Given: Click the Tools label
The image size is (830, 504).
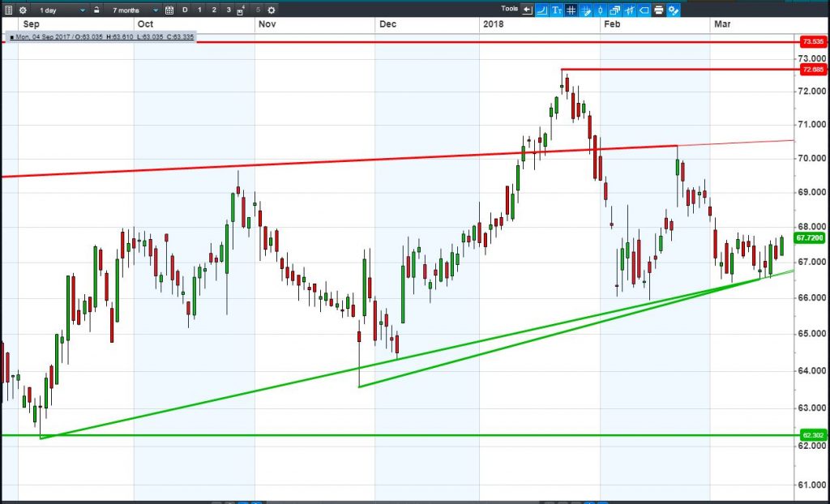Looking at the screenshot, I should point(509,8).
